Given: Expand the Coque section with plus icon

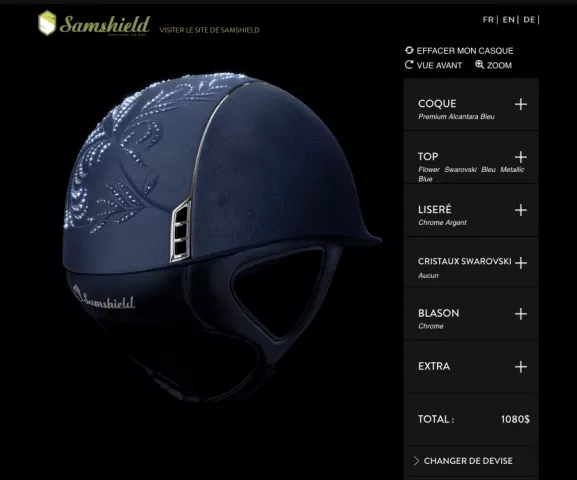Looking at the screenshot, I should [521, 105].
